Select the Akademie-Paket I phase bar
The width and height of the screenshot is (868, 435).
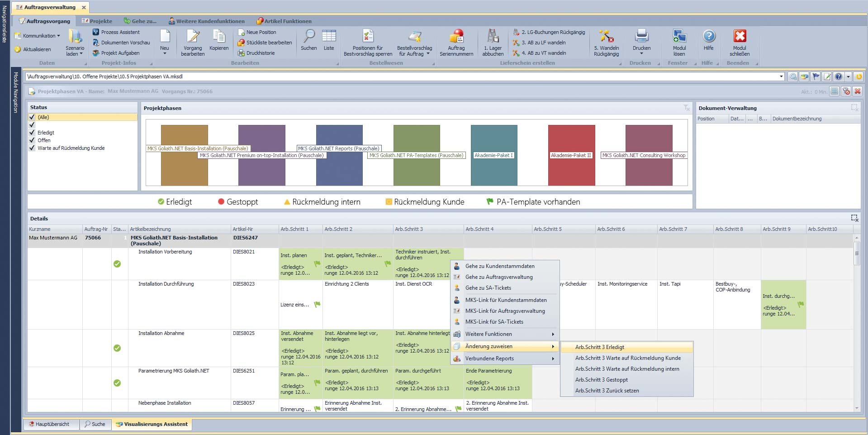tap(494, 155)
